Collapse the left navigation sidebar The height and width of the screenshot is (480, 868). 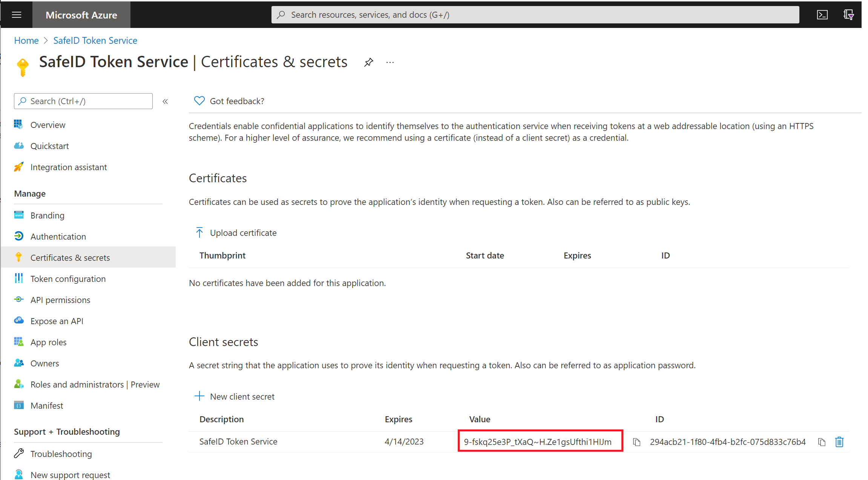165,101
